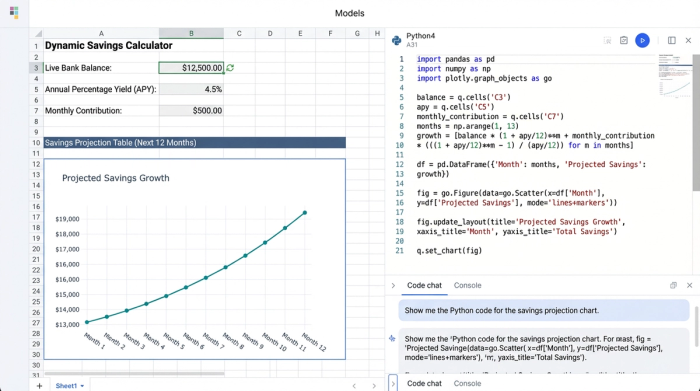Select the 4.5% APY cell
Image resolution: width=700 pixels, height=391 pixels.
click(x=191, y=89)
